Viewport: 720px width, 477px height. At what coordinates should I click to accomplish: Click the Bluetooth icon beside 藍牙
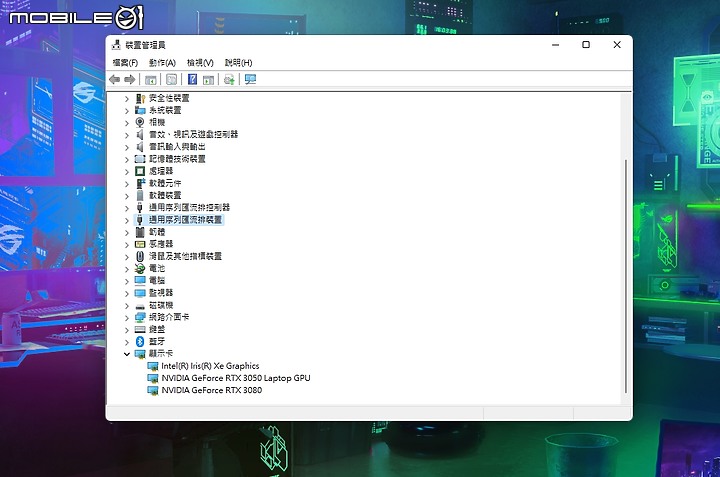point(140,341)
